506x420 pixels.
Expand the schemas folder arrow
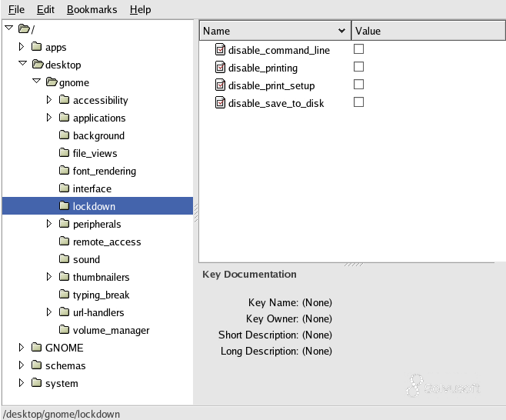[22, 365]
